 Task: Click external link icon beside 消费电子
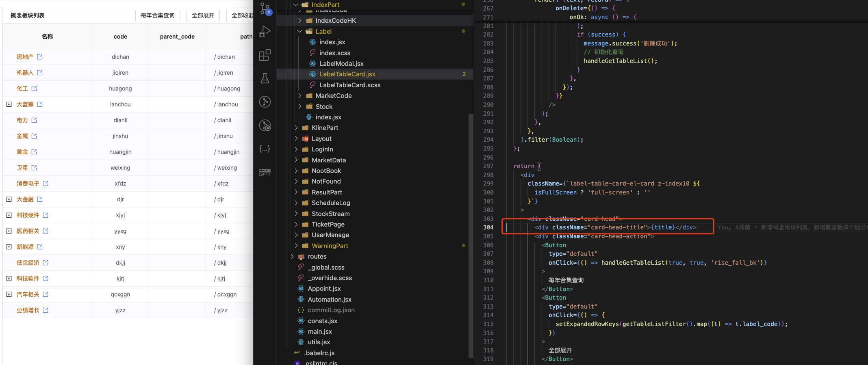(46, 184)
